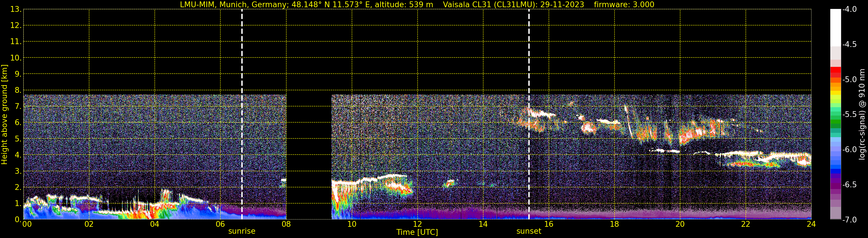The width and height of the screenshot is (868, 238).
Task: Click the '-6.5' colorbar tick label
Action: pyautogui.click(x=849, y=184)
